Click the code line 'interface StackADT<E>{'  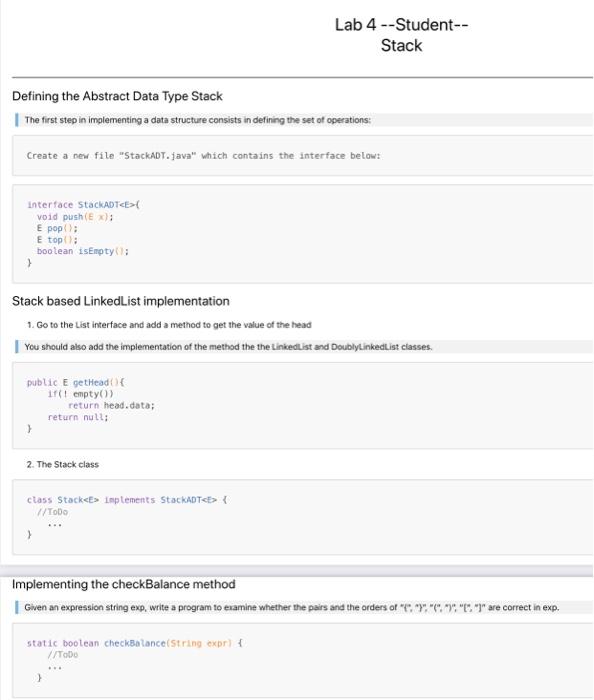(x=83, y=205)
